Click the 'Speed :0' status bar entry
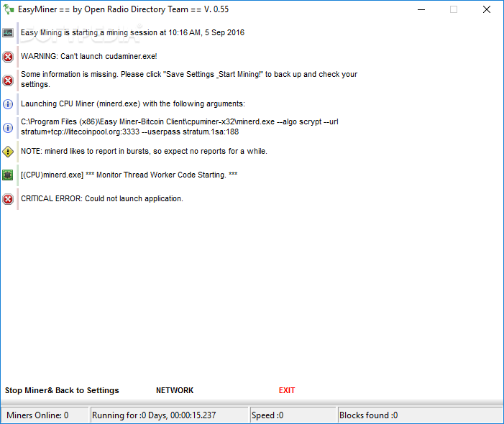The image size is (504, 424). pyautogui.click(x=293, y=415)
